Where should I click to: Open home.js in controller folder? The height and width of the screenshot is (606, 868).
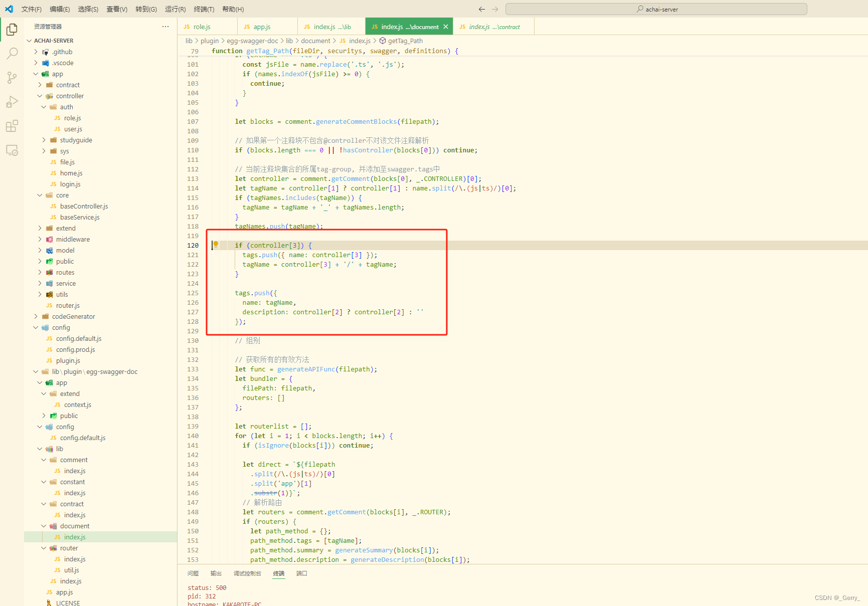100,173
